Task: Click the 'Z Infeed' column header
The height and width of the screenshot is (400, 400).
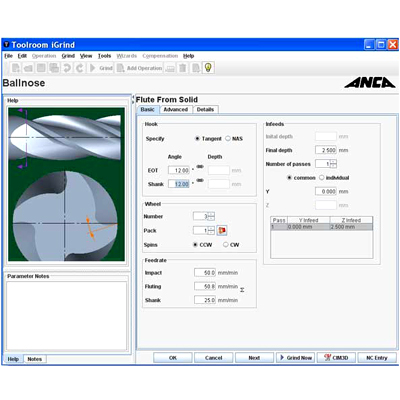Action: pos(351,220)
